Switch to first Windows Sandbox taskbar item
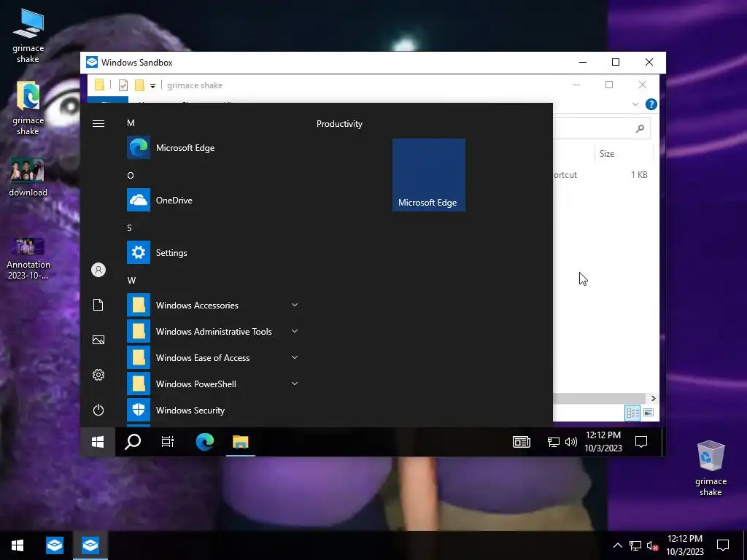This screenshot has height=560, width=747. (x=55, y=545)
